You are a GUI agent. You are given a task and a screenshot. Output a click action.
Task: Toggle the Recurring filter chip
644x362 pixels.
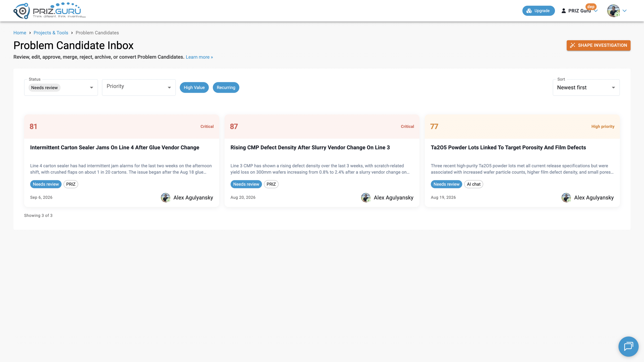(x=226, y=87)
